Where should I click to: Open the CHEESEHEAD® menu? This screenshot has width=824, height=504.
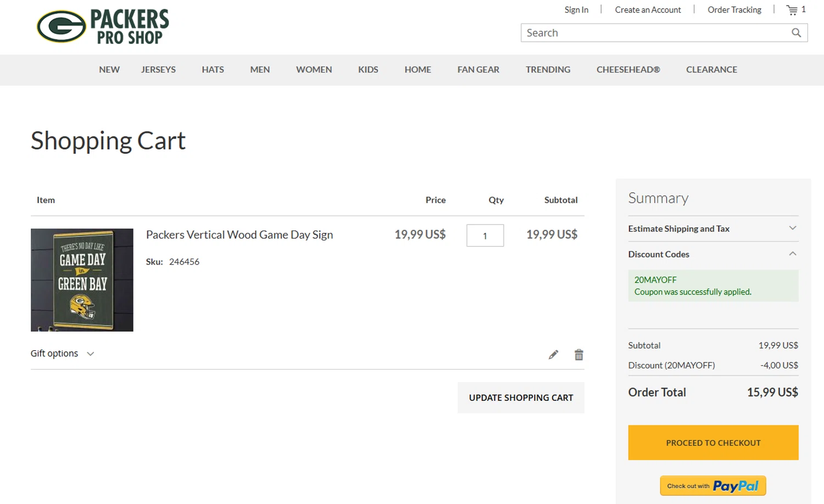click(628, 70)
